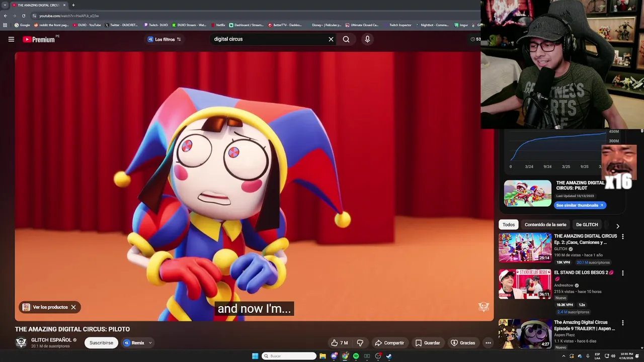Click 'See similar thumbnails' link
Screen dimensions: 644x362
(580, 205)
